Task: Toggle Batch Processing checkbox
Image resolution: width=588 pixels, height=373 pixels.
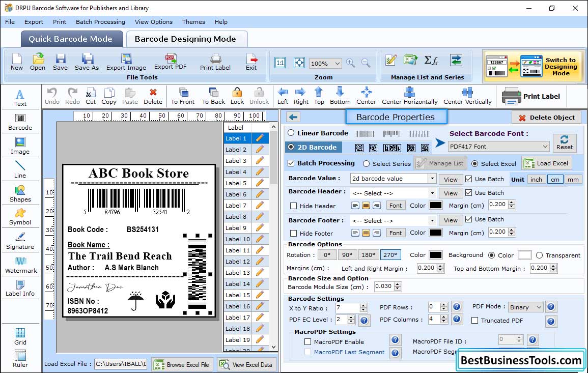Action: 291,163
